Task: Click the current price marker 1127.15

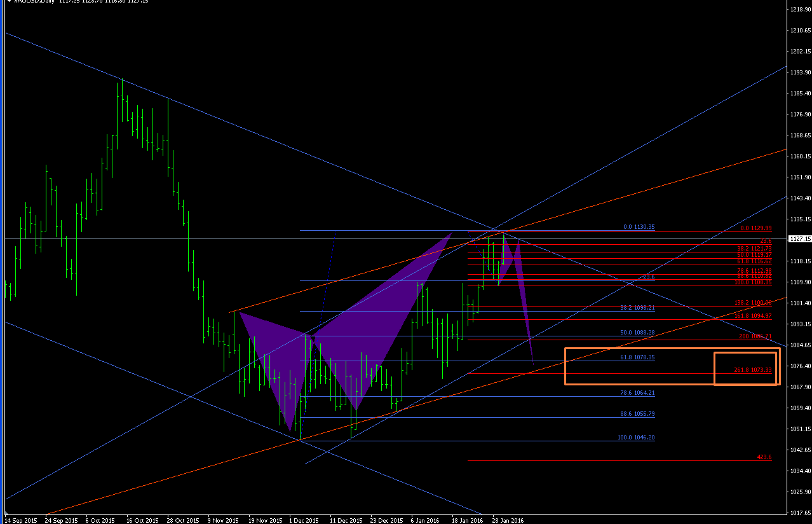Action: pyautogui.click(x=799, y=239)
